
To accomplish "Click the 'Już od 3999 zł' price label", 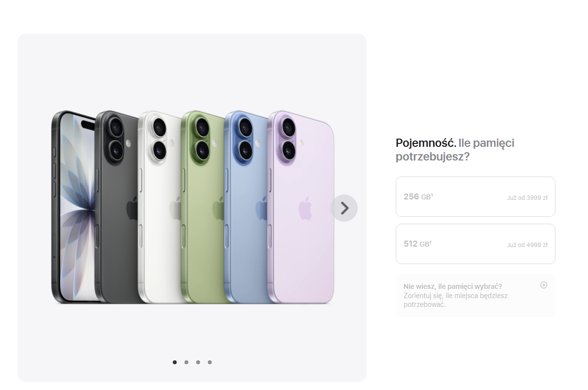I will (x=527, y=198).
